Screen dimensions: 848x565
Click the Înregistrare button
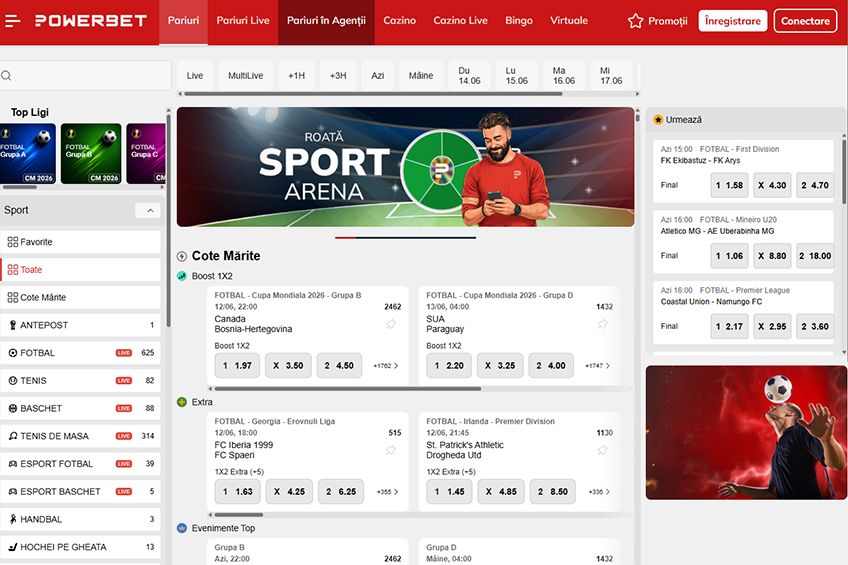733,21
